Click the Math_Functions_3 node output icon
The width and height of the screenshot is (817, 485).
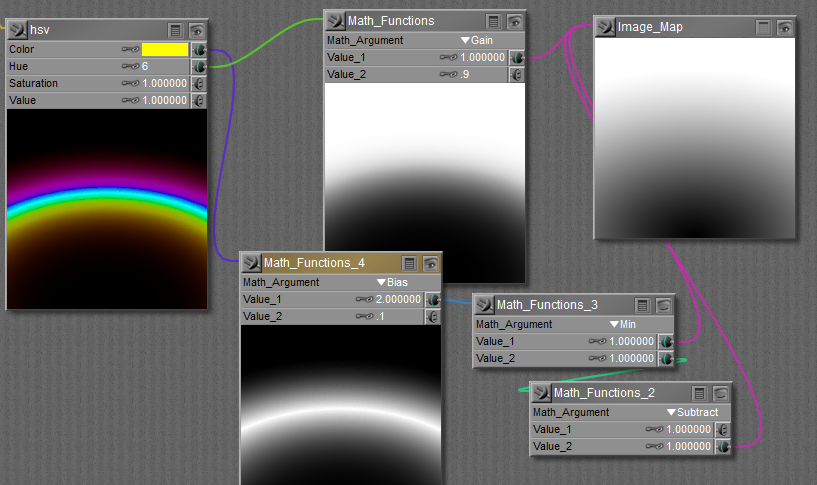coord(485,305)
